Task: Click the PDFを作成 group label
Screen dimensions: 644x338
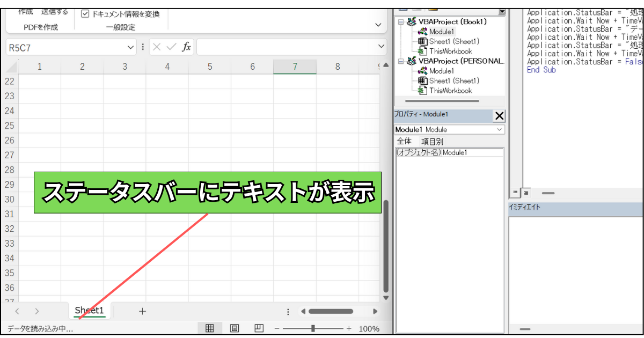Action: tap(41, 27)
